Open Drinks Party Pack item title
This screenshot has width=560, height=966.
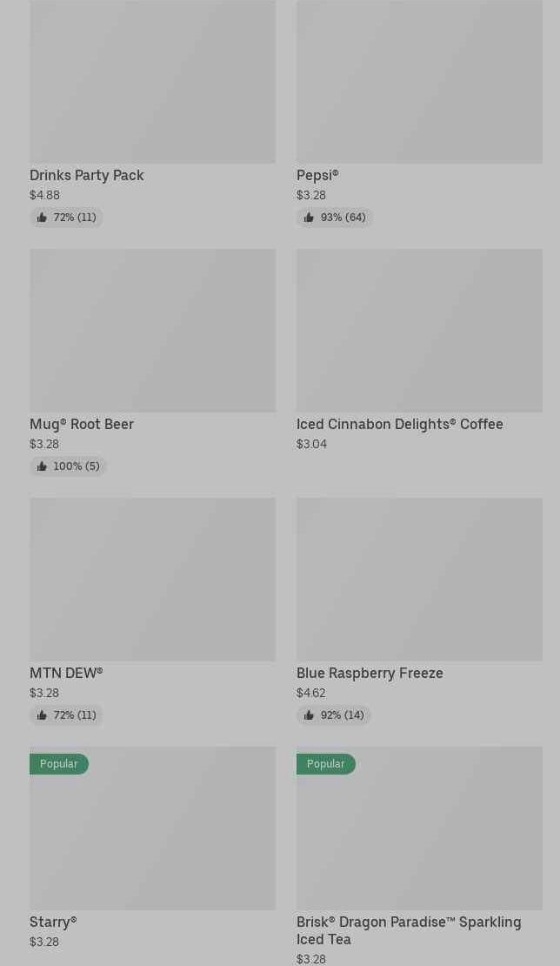tap(87, 176)
